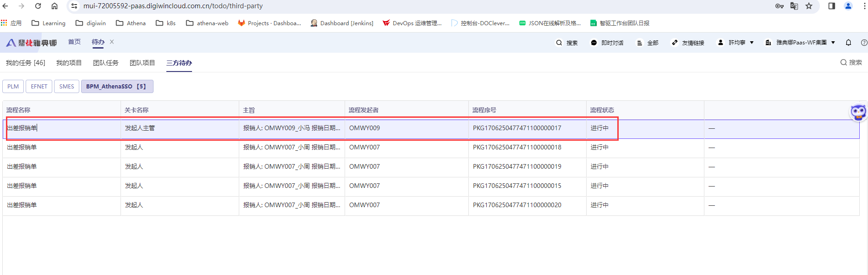
Task: Select the SMES source tab
Action: point(66,86)
